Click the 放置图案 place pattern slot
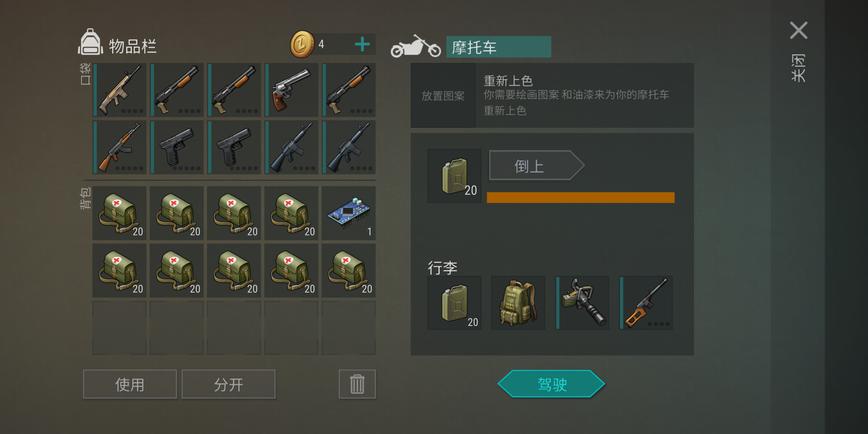Viewport: 868px width, 434px height. coord(443,96)
